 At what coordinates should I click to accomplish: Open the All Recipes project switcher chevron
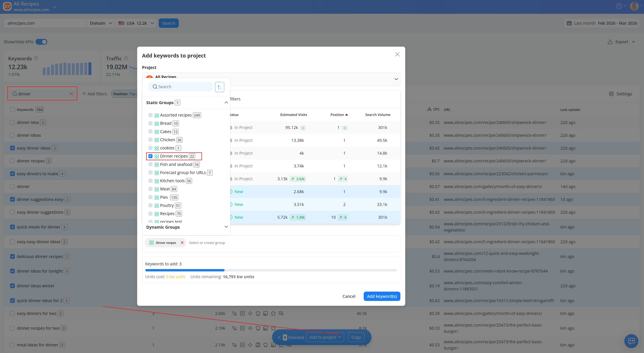(x=54, y=7)
